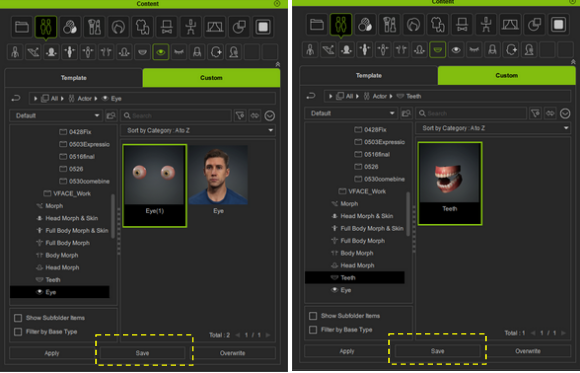The width and height of the screenshot is (580, 373).
Task: Open round chevron menu button in Teeth panel
Action: (x=565, y=114)
